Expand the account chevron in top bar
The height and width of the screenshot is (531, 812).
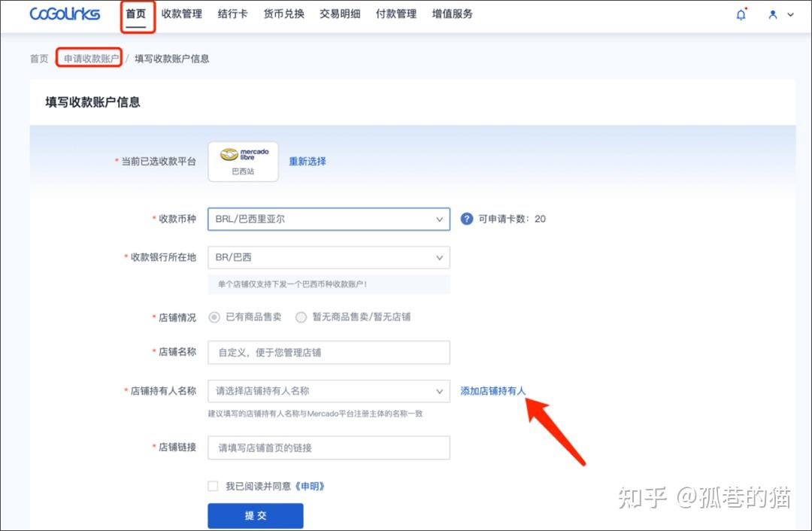coord(789,14)
